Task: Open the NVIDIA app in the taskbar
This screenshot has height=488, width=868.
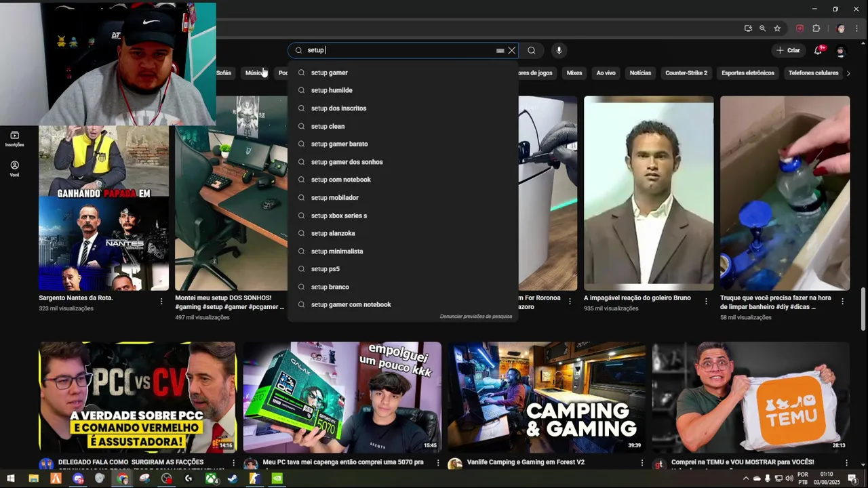Action: pos(277,479)
